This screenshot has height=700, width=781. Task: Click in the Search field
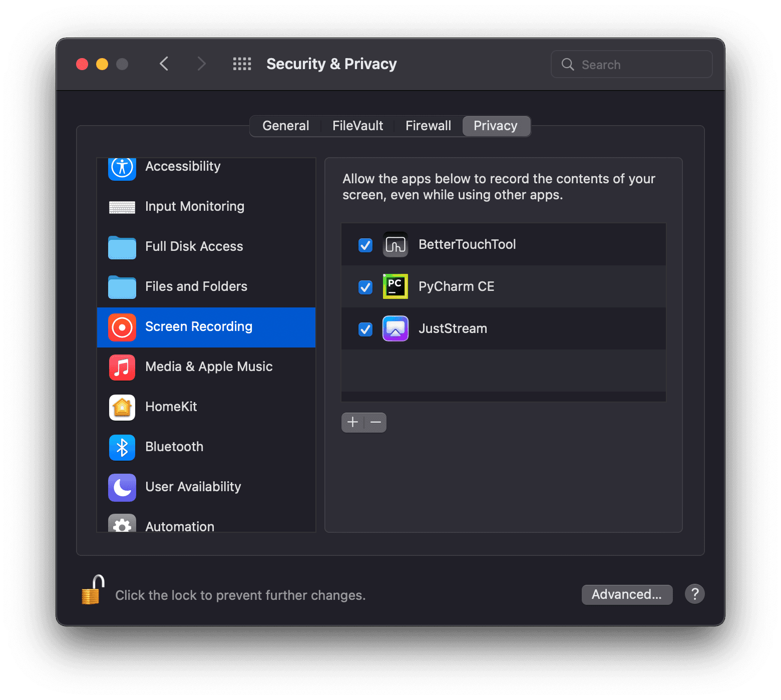pos(632,64)
